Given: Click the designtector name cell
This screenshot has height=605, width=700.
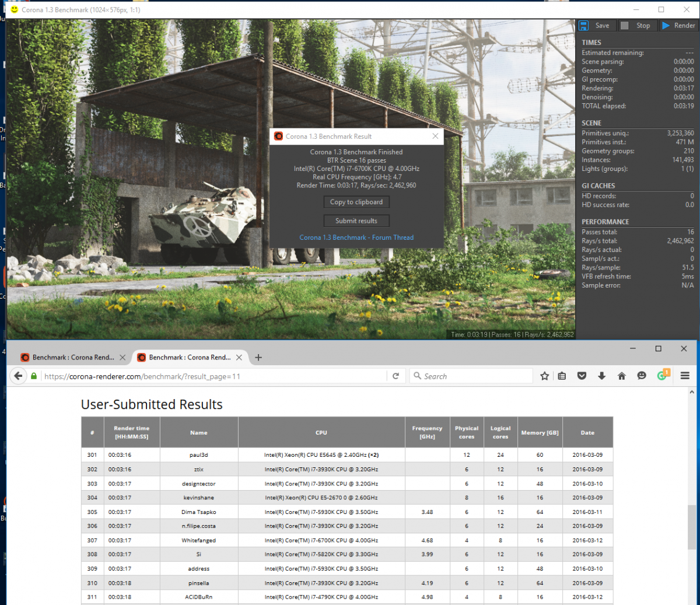Looking at the screenshot, I should [199, 484].
